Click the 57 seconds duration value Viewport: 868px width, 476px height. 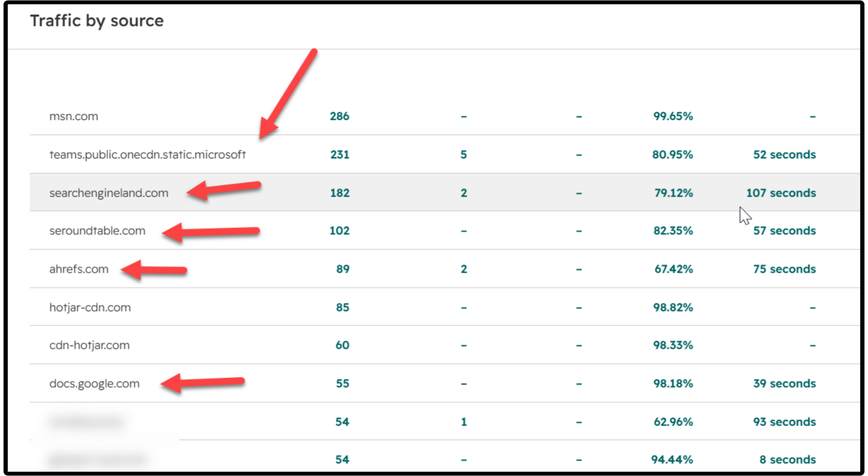point(784,231)
